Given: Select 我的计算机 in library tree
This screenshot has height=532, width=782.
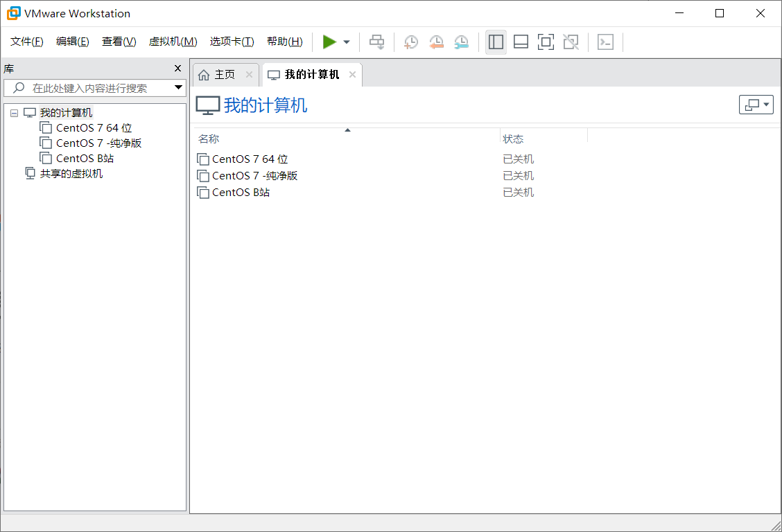Looking at the screenshot, I should pyautogui.click(x=66, y=113).
